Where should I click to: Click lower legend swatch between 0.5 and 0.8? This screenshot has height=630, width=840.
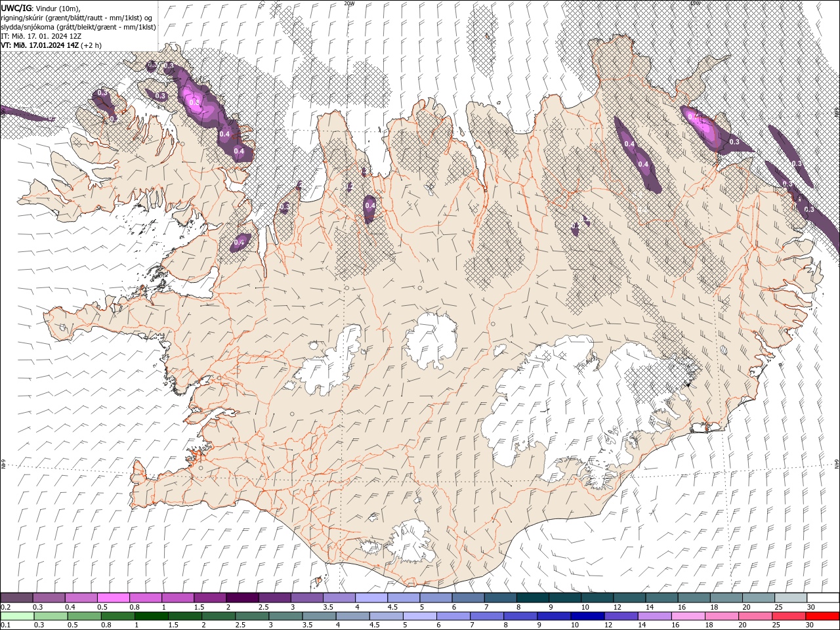point(84,616)
